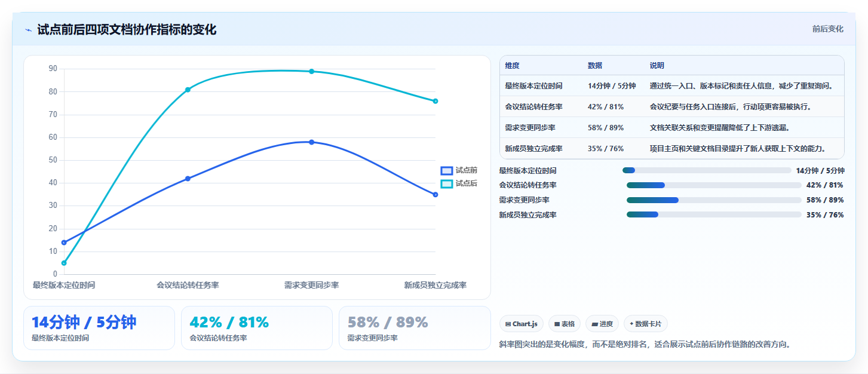This screenshot has height=374, width=868.
Task: Toggle the 试点后 legend swatch
Action: 446,183
